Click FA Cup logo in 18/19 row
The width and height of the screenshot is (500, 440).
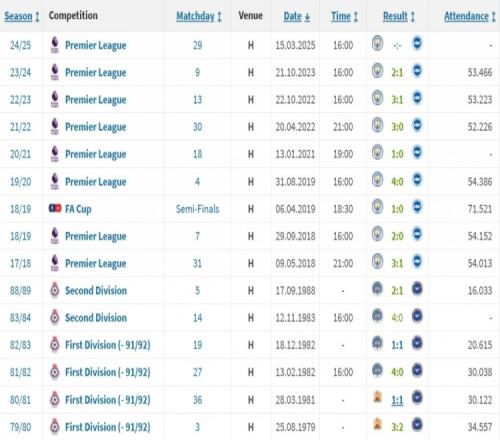[x=55, y=208]
